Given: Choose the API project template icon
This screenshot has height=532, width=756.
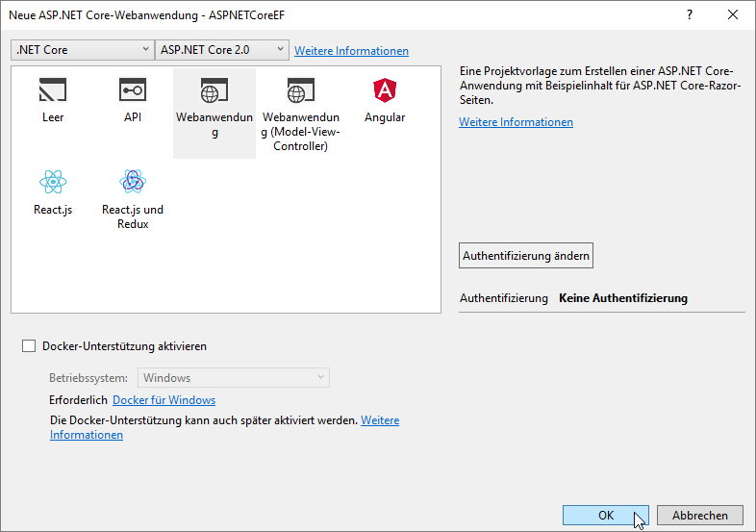Looking at the screenshot, I should pos(133,91).
